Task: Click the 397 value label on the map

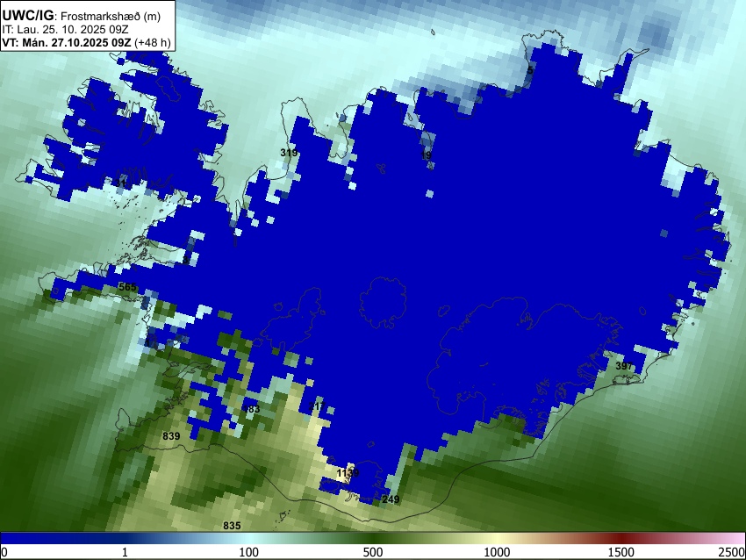Action: point(624,366)
